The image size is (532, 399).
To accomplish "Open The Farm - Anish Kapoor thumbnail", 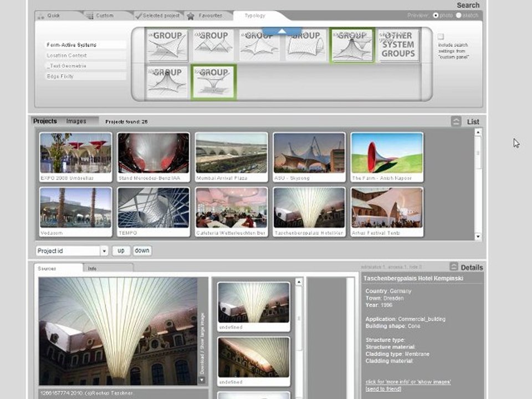I will point(387,157).
